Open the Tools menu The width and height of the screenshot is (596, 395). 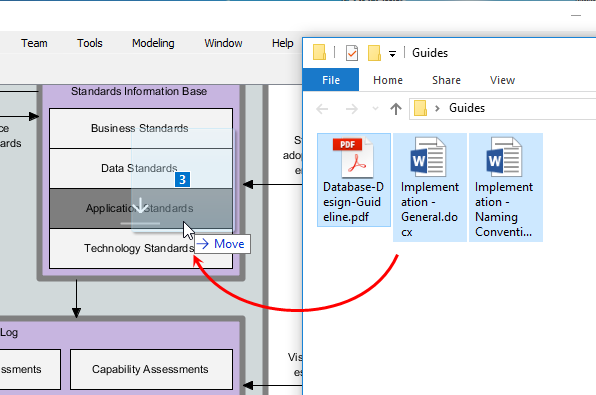(90, 43)
